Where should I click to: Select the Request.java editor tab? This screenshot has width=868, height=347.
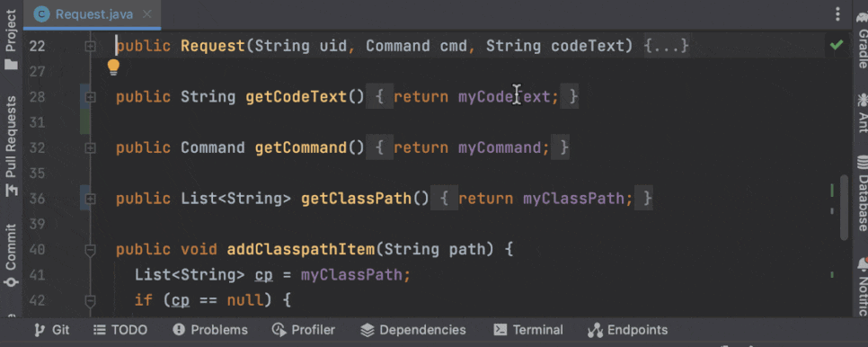click(93, 14)
